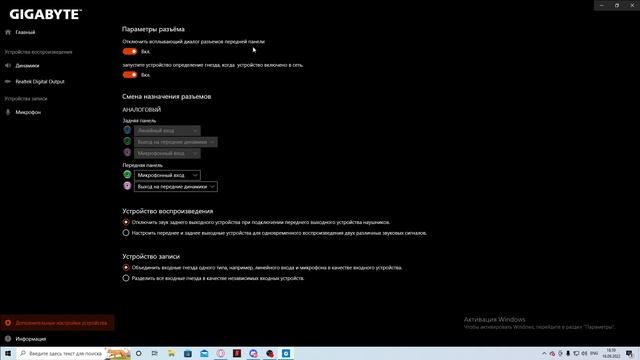Open the volume tray icon
This screenshot has width=640, height=360.
tap(584, 353)
